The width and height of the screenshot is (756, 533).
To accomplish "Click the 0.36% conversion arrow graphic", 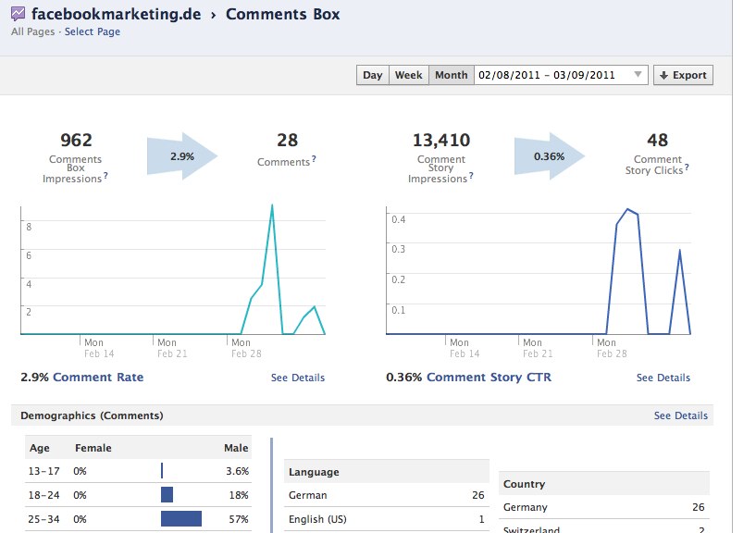I will [549, 156].
